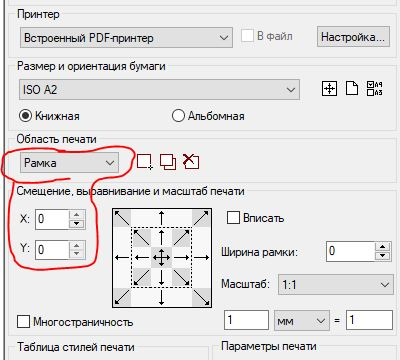Toggle the Многостраничность checkbox
The height and width of the screenshot is (360, 400).
[x=23, y=322]
